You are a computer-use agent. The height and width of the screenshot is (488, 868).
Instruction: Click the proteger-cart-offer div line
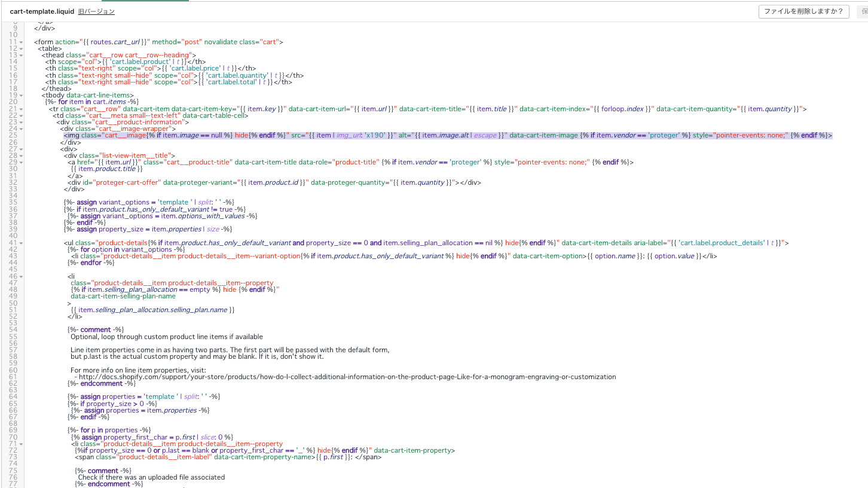point(274,183)
